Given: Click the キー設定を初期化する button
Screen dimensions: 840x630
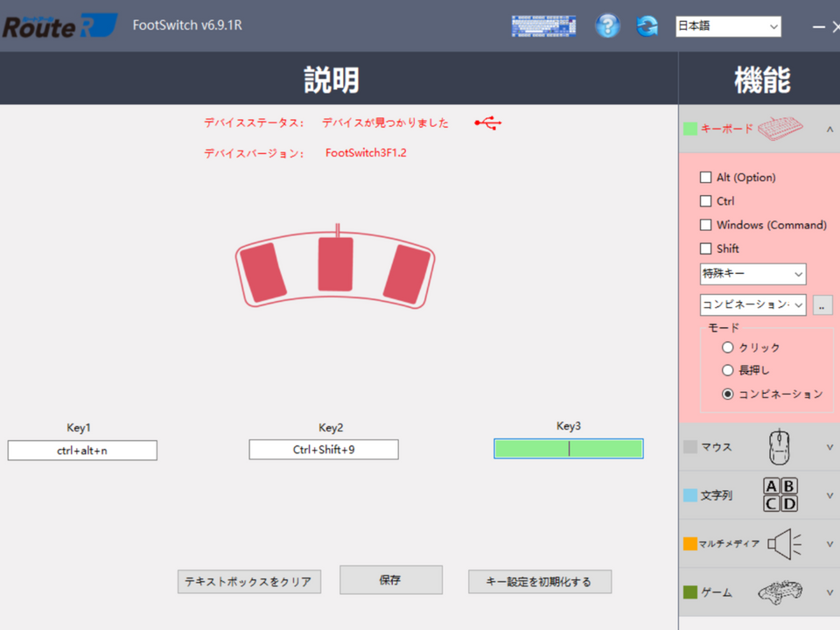Looking at the screenshot, I should (540, 581).
